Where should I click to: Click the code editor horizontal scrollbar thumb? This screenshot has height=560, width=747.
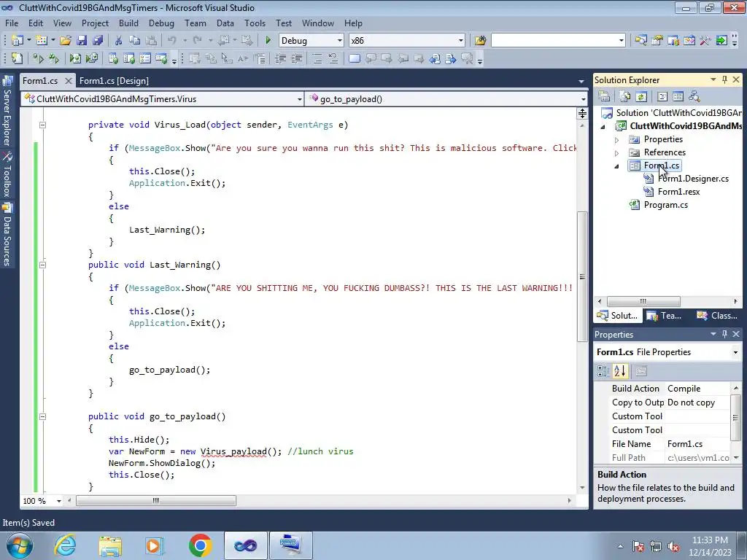tap(156, 501)
